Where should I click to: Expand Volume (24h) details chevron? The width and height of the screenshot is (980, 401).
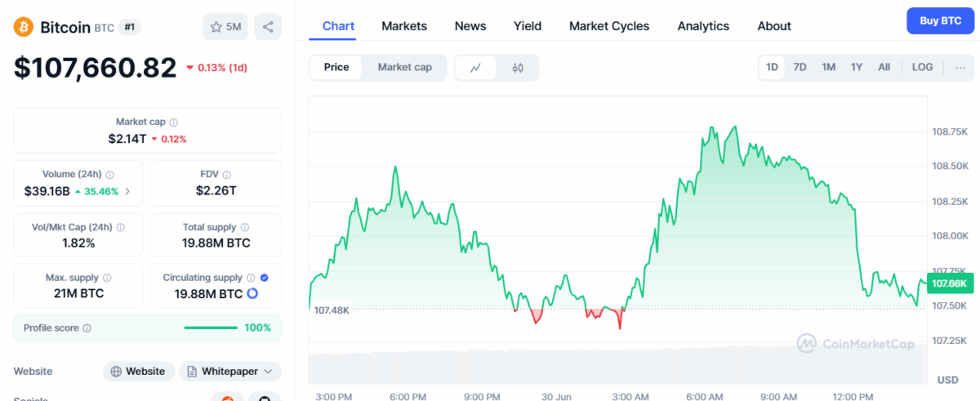[x=127, y=191]
